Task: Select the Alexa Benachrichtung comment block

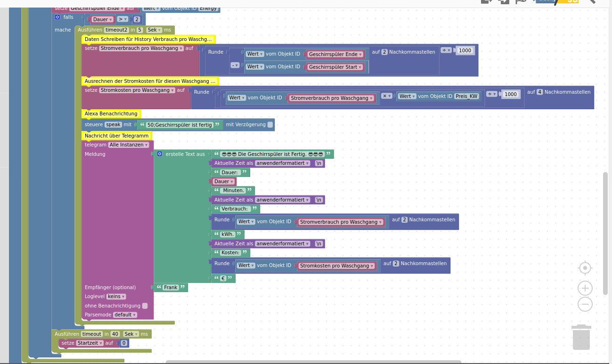Action: point(111,113)
